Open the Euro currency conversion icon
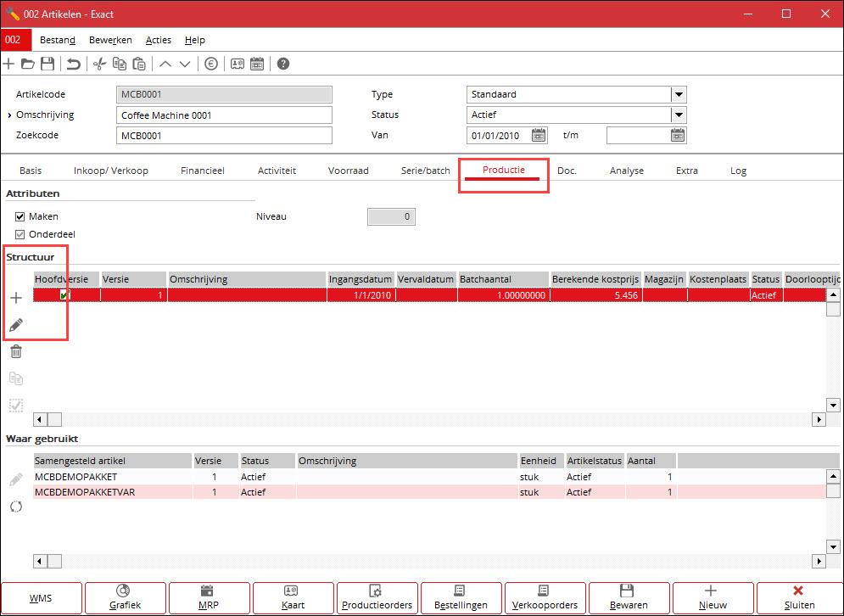 tap(210, 63)
